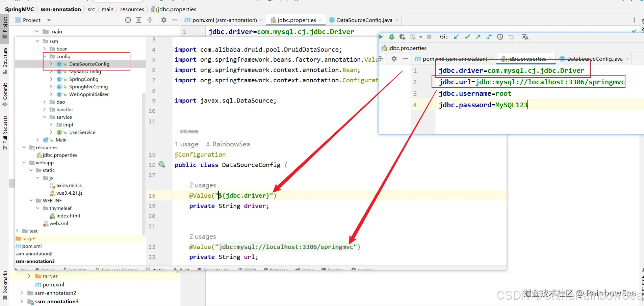The image size is (644, 306).
Task: Open UserService in the project tree
Action: coord(82,132)
